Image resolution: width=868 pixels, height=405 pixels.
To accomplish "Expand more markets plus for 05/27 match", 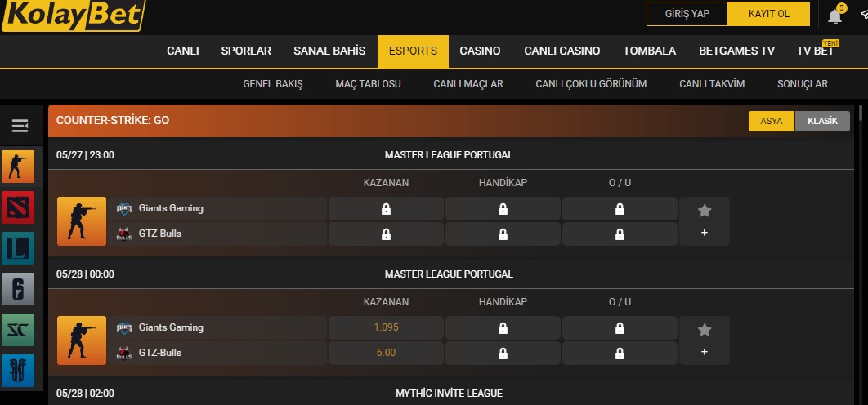I will click(x=705, y=233).
